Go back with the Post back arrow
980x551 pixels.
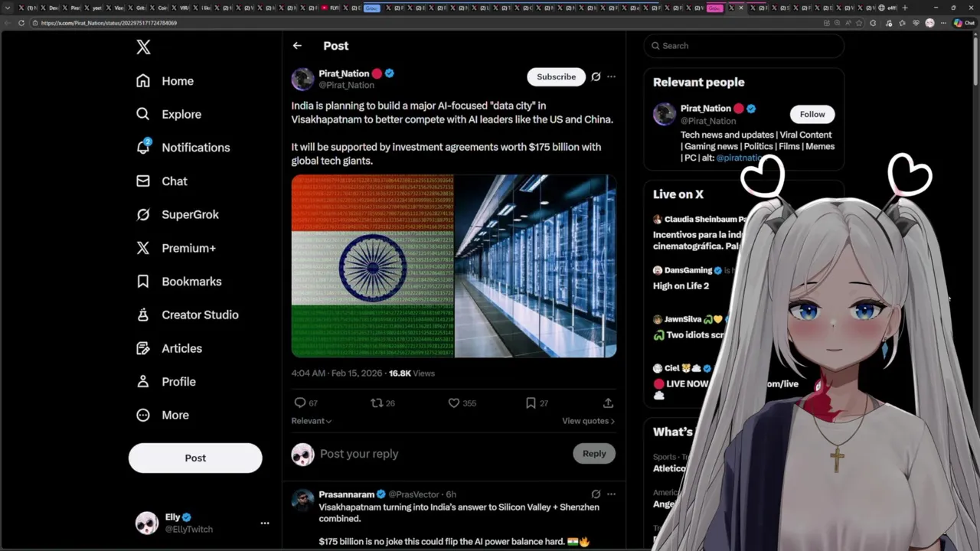tap(297, 46)
